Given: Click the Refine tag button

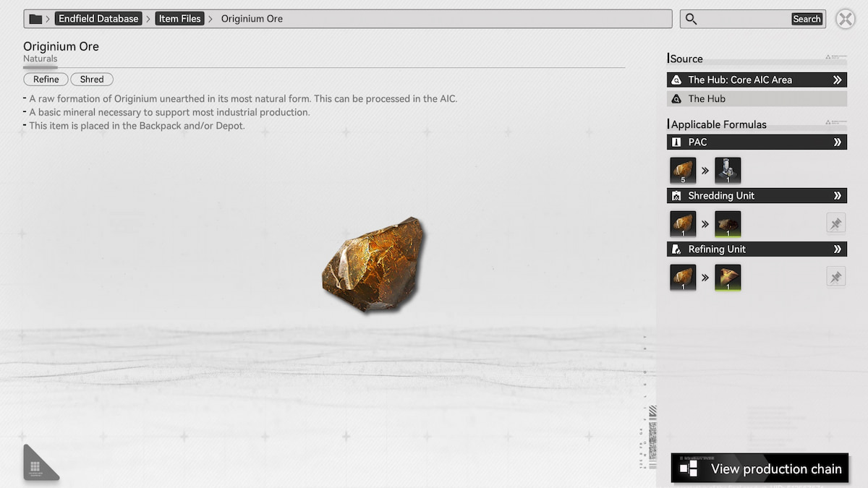Looking at the screenshot, I should 46,80.
